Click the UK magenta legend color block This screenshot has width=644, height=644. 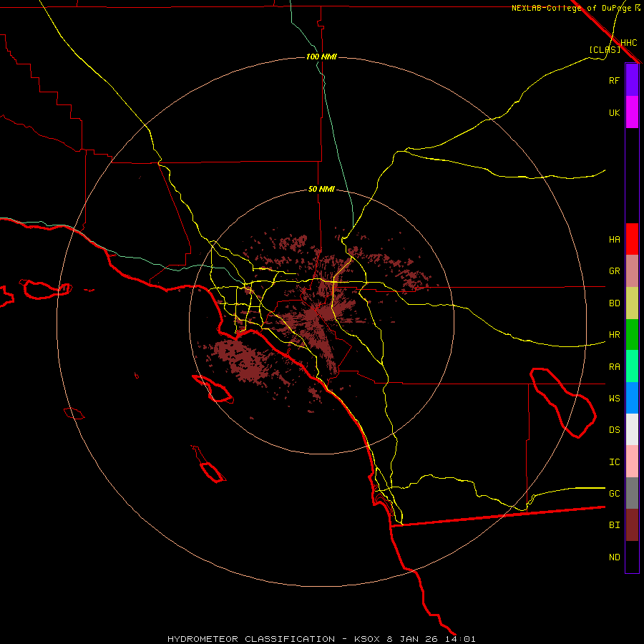(x=632, y=112)
